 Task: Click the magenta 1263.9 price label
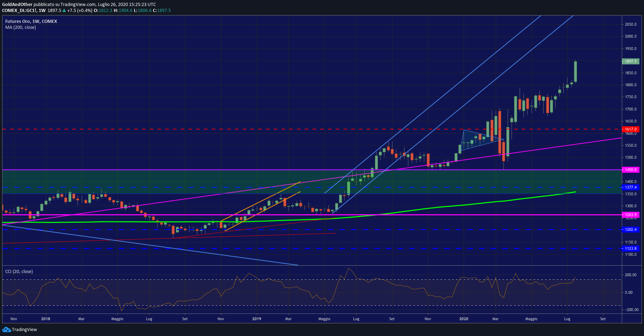[631, 215]
